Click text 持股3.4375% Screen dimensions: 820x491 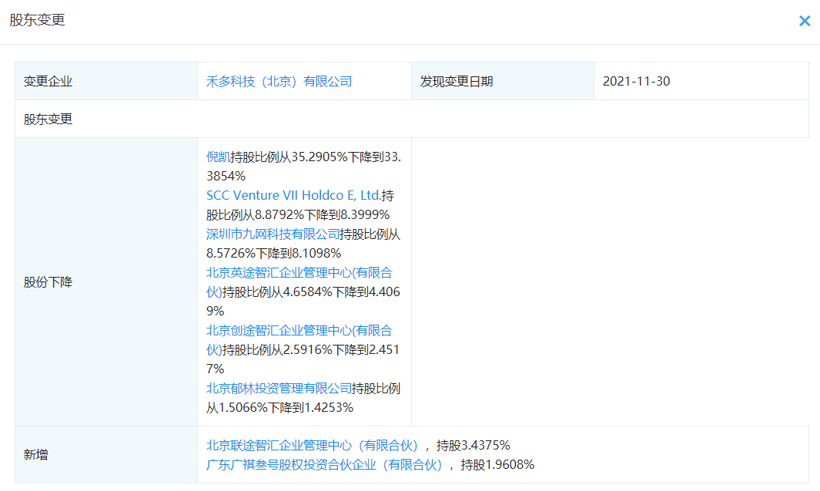[x=473, y=446]
